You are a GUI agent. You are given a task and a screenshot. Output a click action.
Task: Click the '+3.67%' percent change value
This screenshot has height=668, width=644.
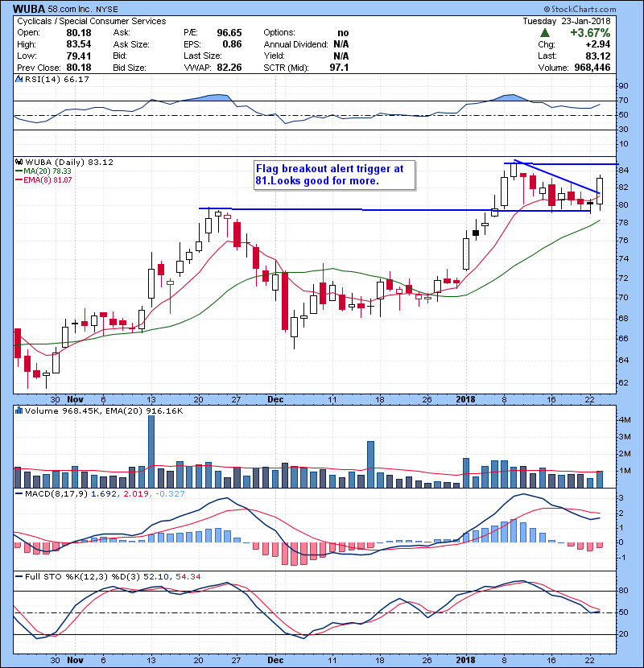tap(590, 33)
